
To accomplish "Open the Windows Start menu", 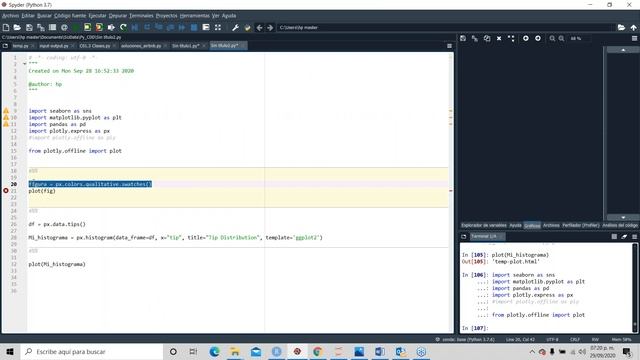I will click(10, 351).
